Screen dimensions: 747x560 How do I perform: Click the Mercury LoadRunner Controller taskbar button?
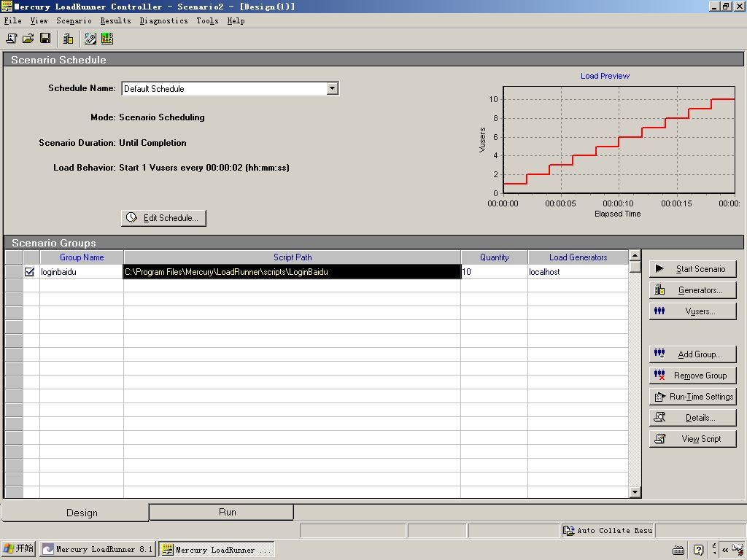coord(217,550)
